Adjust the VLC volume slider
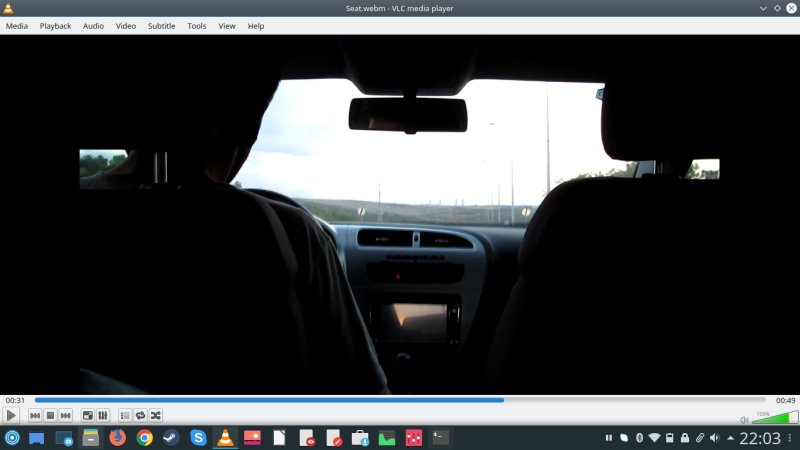 pos(774,417)
